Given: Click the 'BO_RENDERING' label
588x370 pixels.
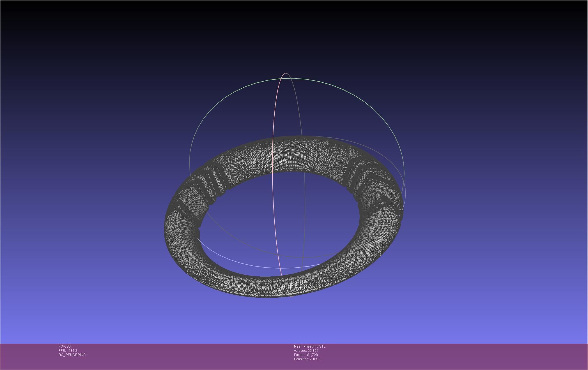Looking at the screenshot, I should coord(72,355).
